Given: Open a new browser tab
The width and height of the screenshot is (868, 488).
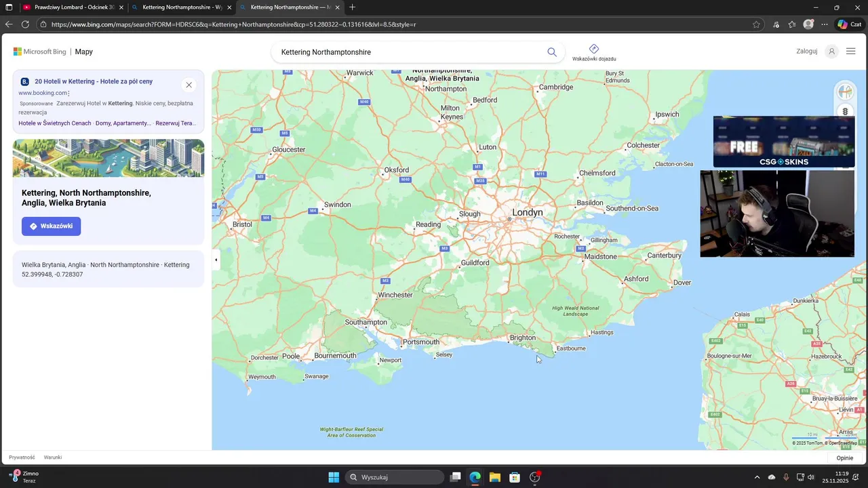Looking at the screenshot, I should click(x=352, y=7).
